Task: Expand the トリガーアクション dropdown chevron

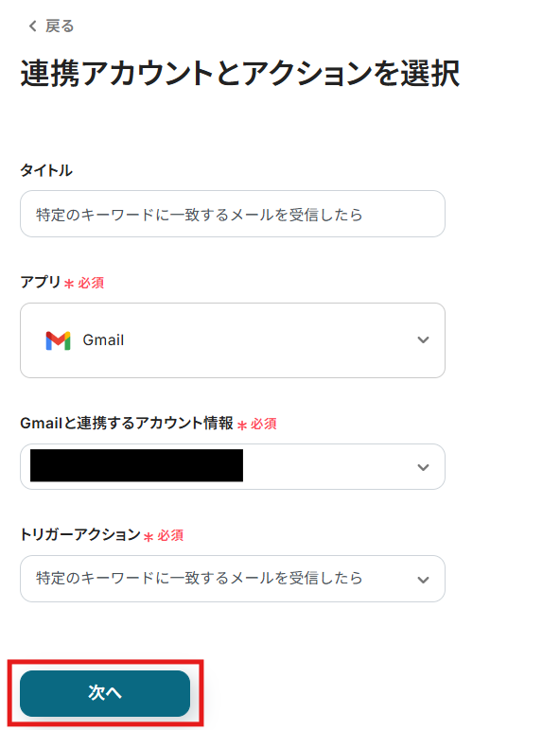Action: pos(423,580)
